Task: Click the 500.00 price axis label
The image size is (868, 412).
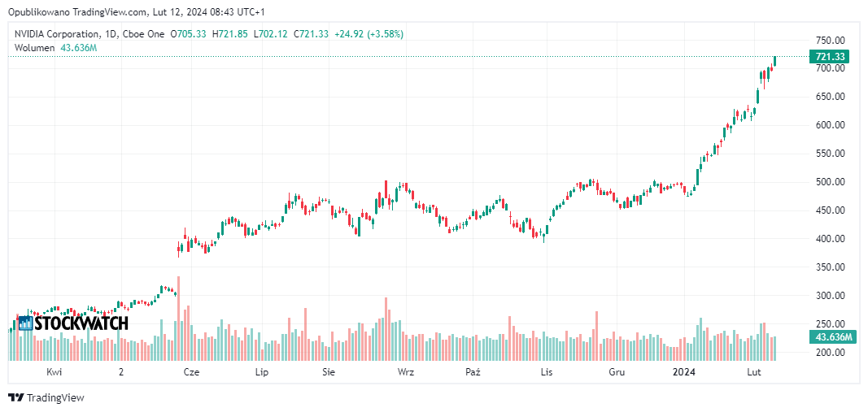Action: [831, 182]
